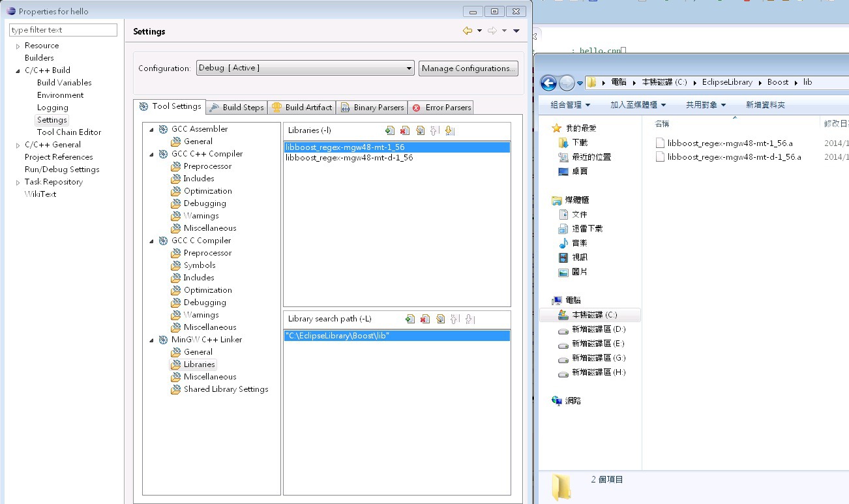Click the type filter text field

[x=63, y=30]
